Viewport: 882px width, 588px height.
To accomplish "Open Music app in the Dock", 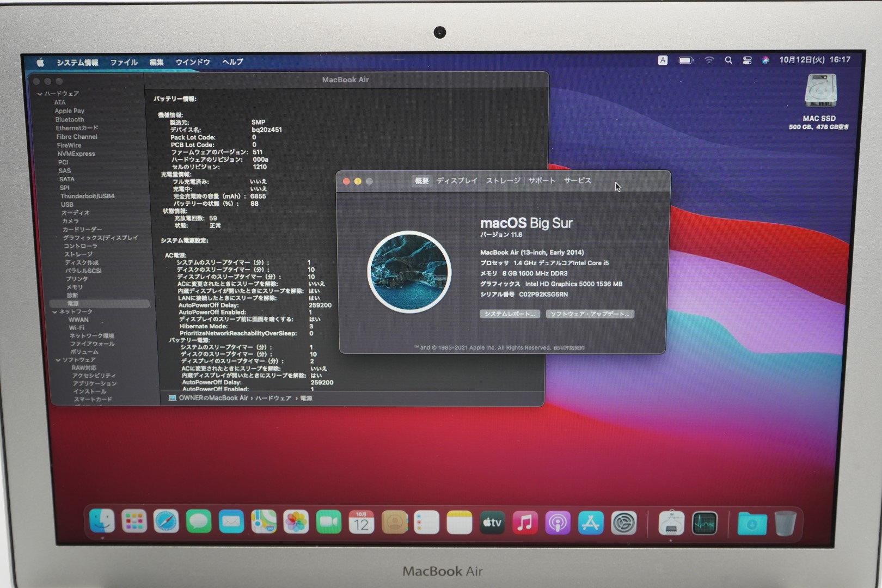I will click(x=525, y=522).
